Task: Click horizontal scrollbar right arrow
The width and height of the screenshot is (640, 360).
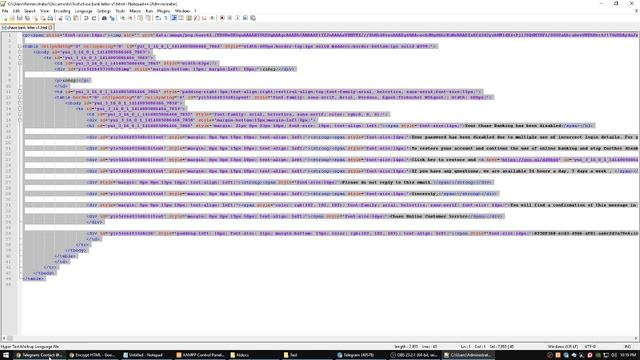Action: tap(636, 338)
